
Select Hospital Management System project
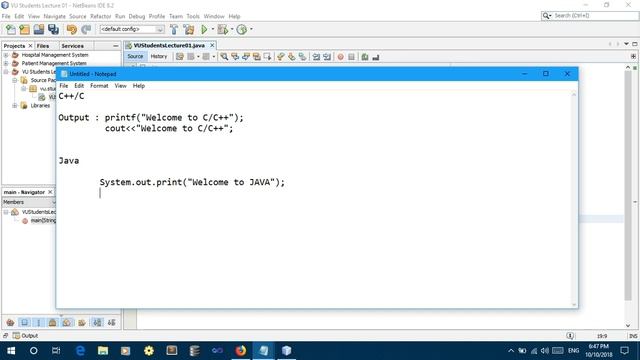pyautogui.click(x=55, y=55)
